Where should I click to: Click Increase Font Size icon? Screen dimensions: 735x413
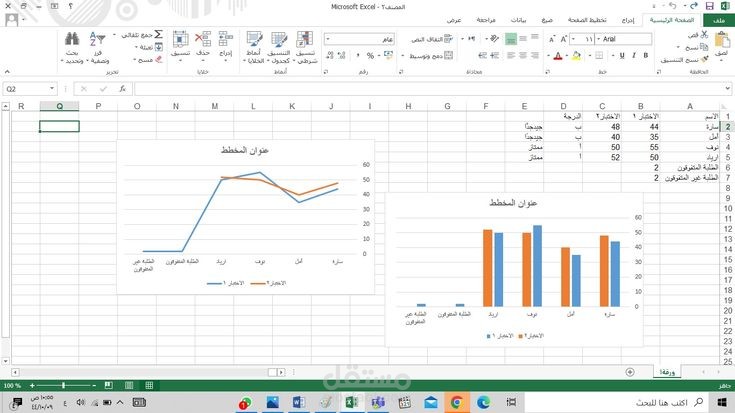coord(564,39)
